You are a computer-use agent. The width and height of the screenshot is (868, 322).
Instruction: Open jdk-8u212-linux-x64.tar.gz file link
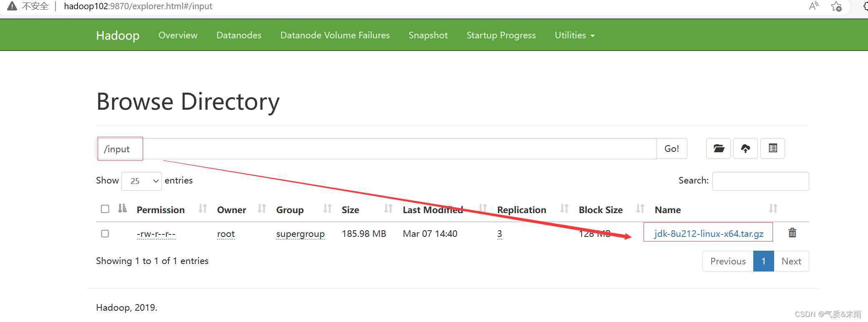[x=709, y=234]
